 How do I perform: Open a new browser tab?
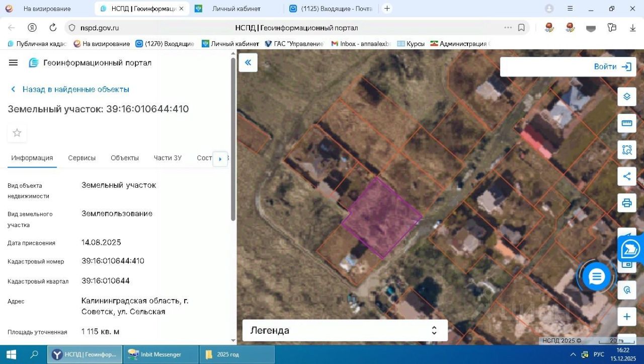tap(387, 9)
